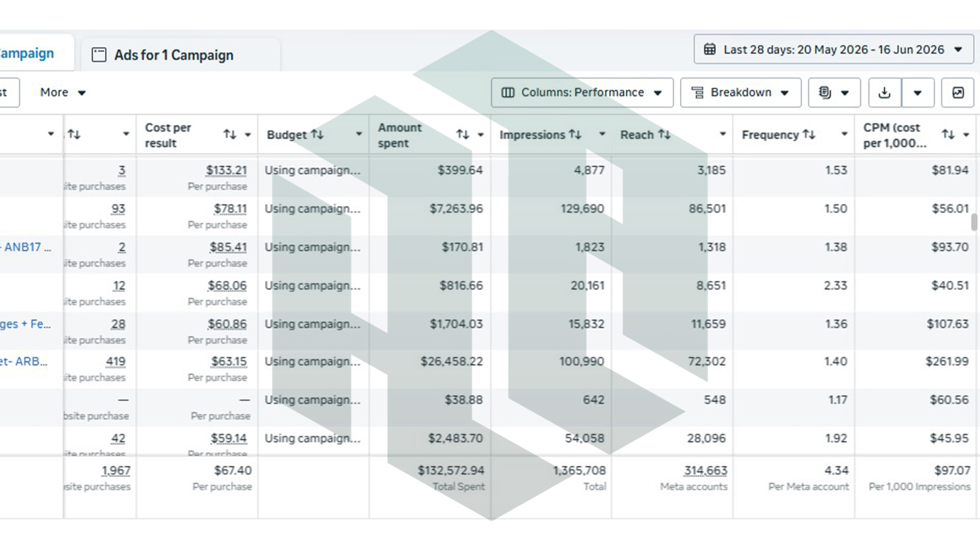The width and height of the screenshot is (980, 551).
Task: Open Columns: Performance dropdown
Action: point(582,92)
